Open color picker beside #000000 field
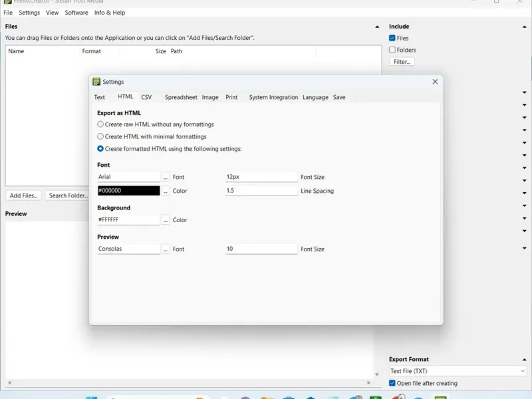 [x=165, y=191]
